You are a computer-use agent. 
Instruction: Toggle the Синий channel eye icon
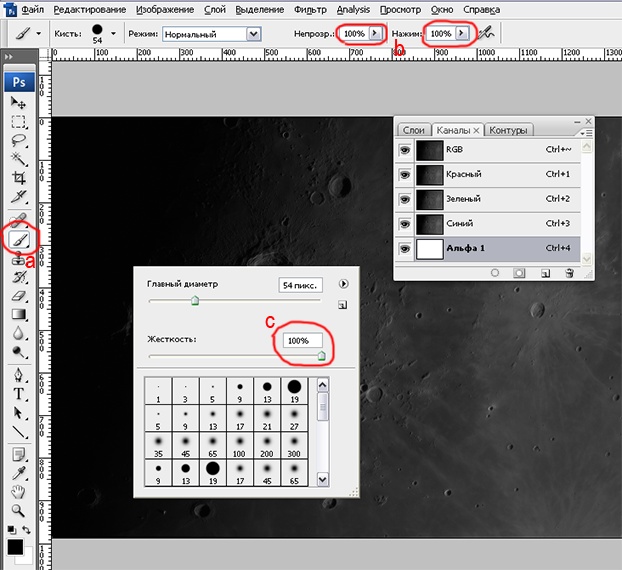tap(405, 223)
